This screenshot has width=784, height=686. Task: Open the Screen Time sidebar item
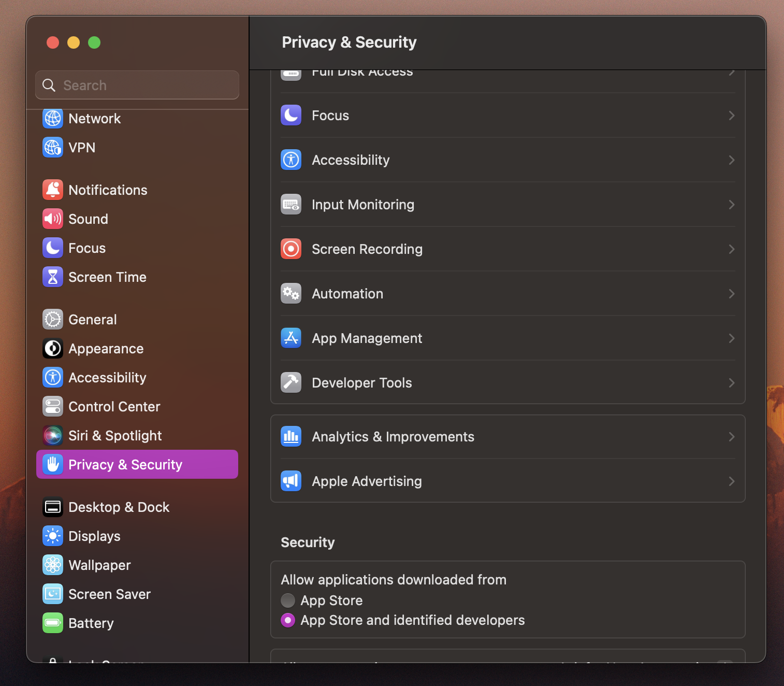pyautogui.click(x=107, y=277)
